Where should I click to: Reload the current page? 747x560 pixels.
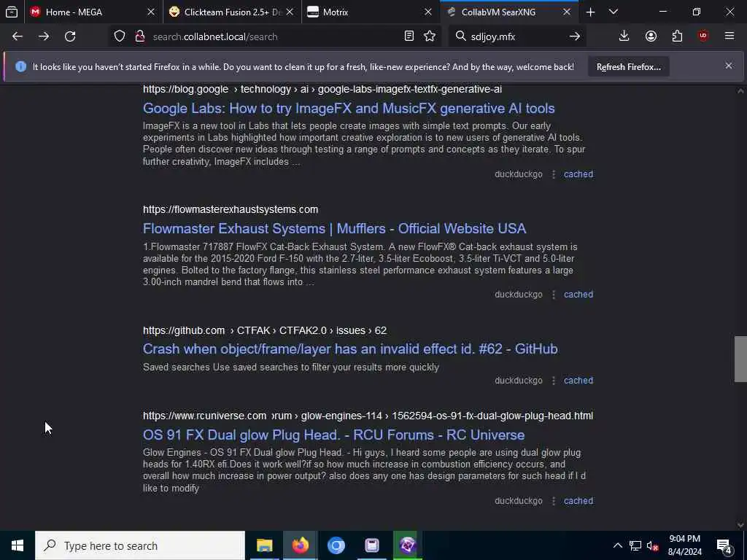70,36
